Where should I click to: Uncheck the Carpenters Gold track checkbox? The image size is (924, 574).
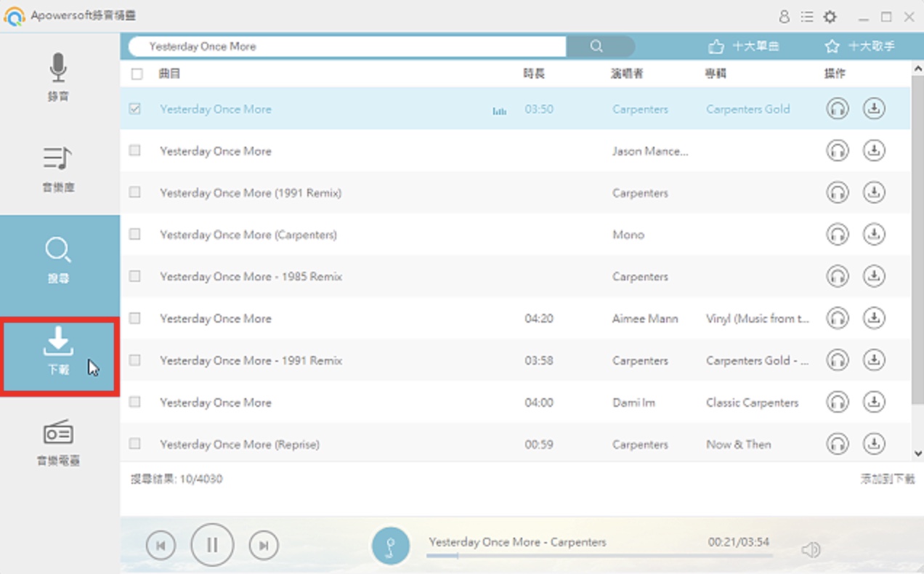pyautogui.click(x=134, y=109)
